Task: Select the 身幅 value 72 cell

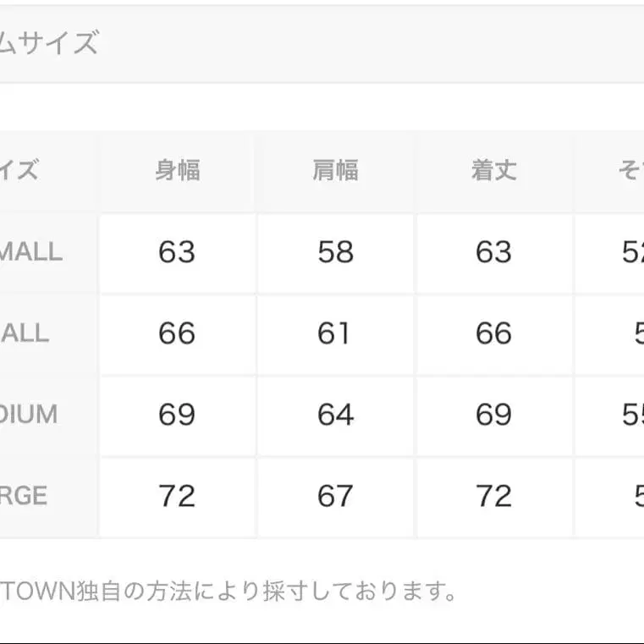Action: pos(177,496)
